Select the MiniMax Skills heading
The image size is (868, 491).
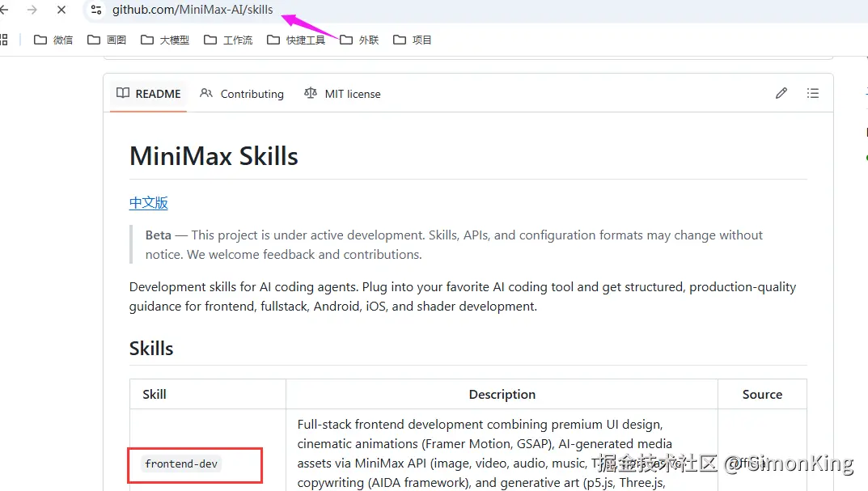pyautogui.click(x=214, y=156)
